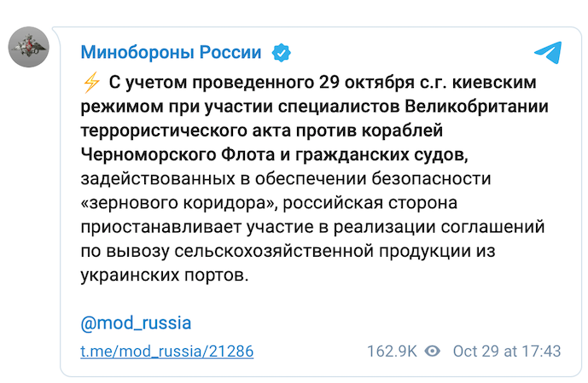Click the 162.9K view count
This screenshot has height=383, width=588.
(392, 351)
